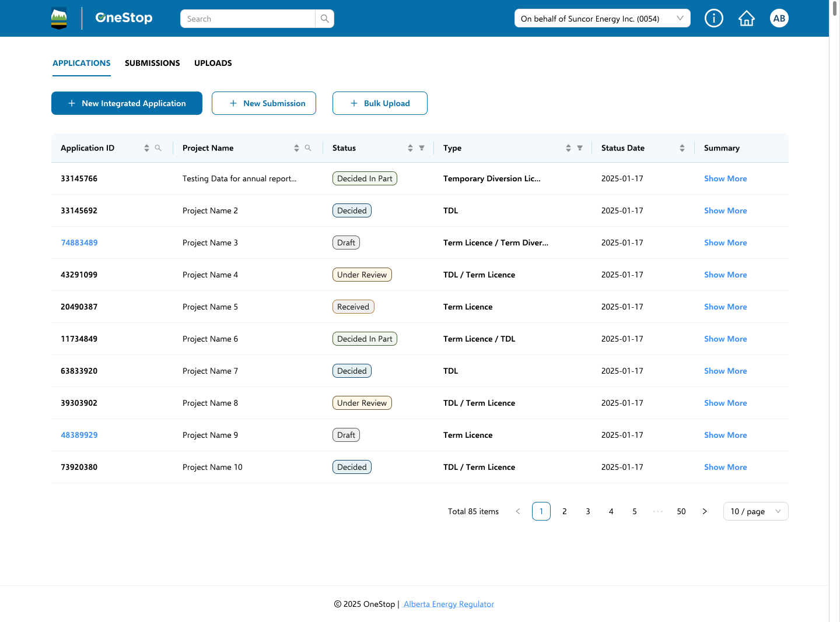This screenshot has width=840, height=622.
Task: Switch to the Applications tab
Action: 82,63
